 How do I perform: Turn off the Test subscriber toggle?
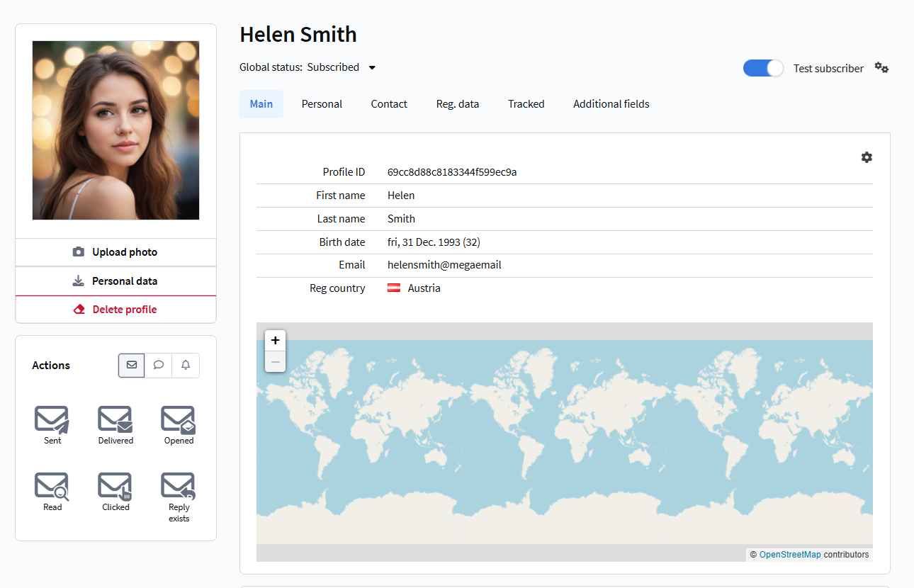pos(763,68)
